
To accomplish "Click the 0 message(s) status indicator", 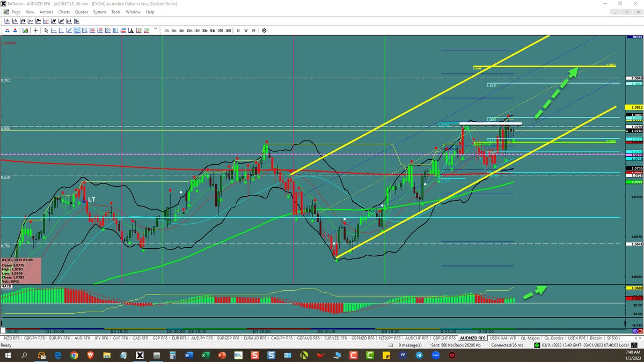I will point(409,345).
